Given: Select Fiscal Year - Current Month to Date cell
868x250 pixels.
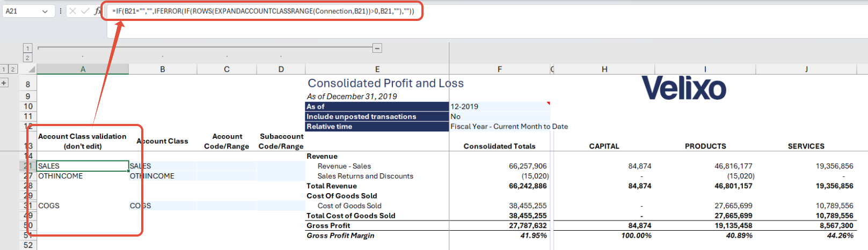Looking at the screenshot, I should pos(509,127).
